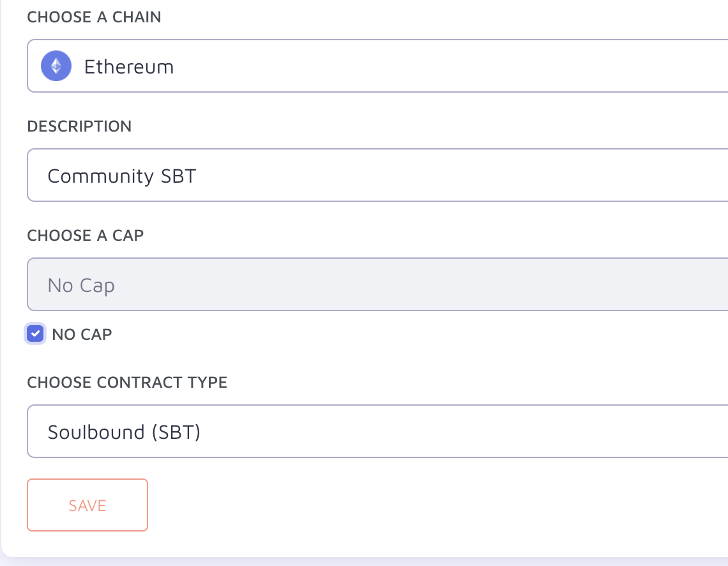Uncheck the NO CAP checkbox
Viewport: 728px width, 566px height.
pyautogui.click(x=35, y=334)
